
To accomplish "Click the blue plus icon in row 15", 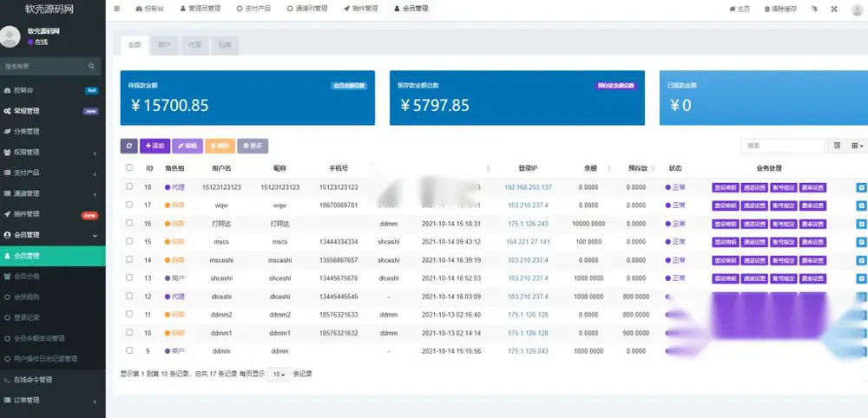I will coord(861,242).
